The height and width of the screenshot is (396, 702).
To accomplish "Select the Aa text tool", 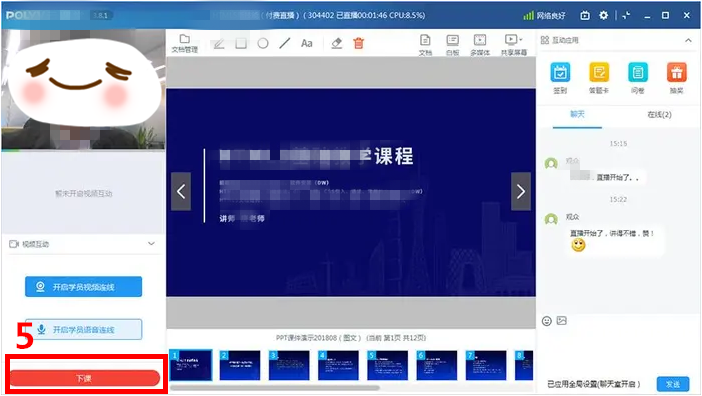I will pos(307,43).
